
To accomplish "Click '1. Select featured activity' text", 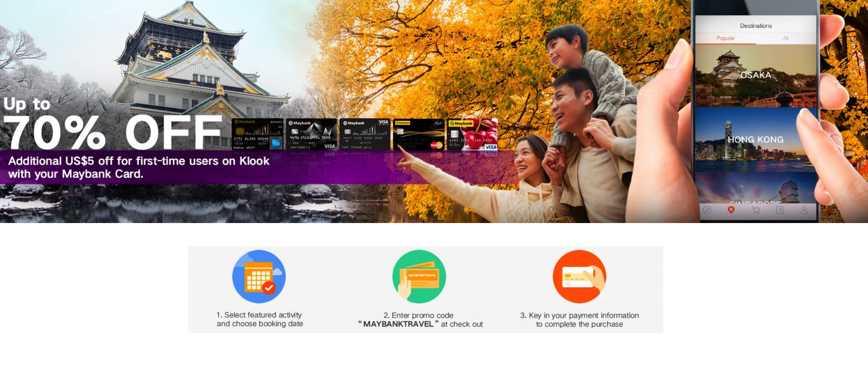I will coord(259,315).
